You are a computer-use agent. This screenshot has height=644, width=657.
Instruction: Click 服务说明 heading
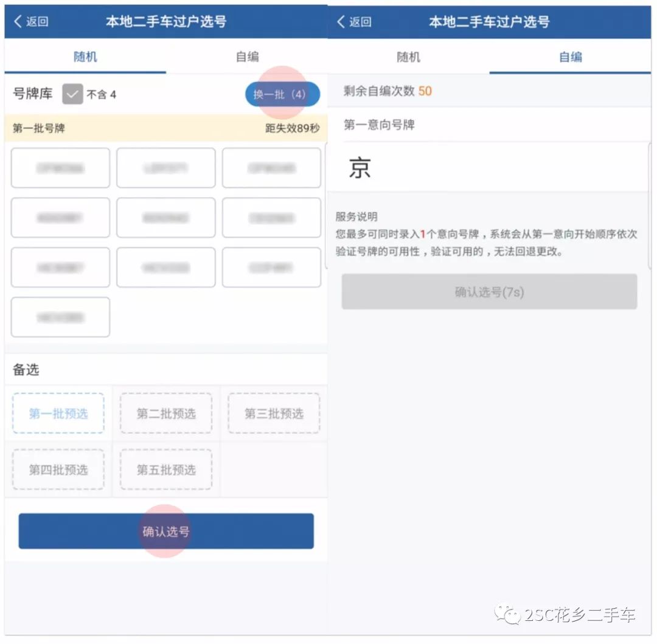point(356,216)
